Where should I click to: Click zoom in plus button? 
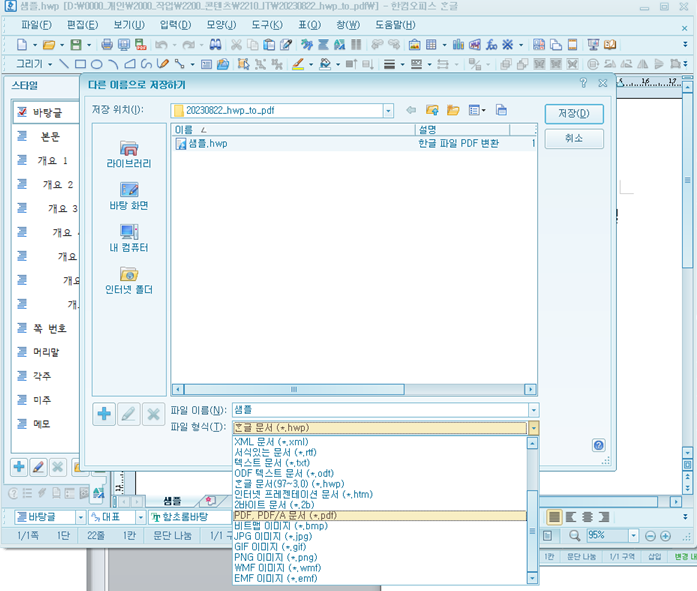(x=665, y=536)
